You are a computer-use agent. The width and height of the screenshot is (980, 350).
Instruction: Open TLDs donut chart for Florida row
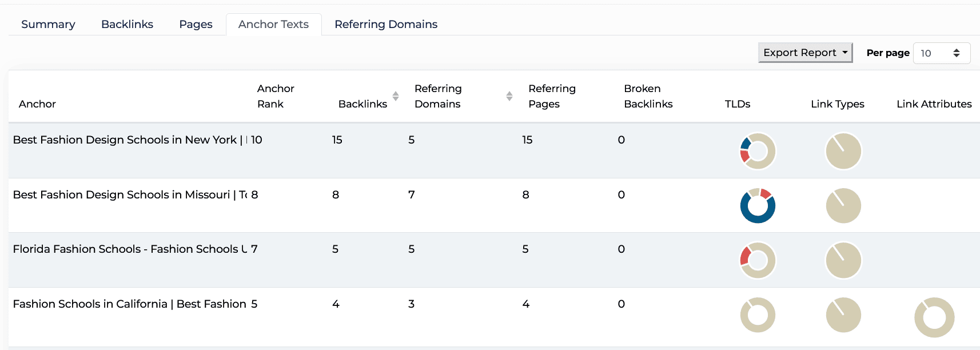(758, 260)
